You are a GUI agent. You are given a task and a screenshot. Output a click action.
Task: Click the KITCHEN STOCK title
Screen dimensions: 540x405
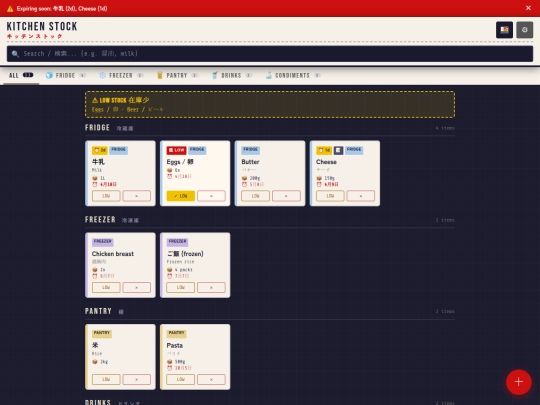tap(42, 27)
